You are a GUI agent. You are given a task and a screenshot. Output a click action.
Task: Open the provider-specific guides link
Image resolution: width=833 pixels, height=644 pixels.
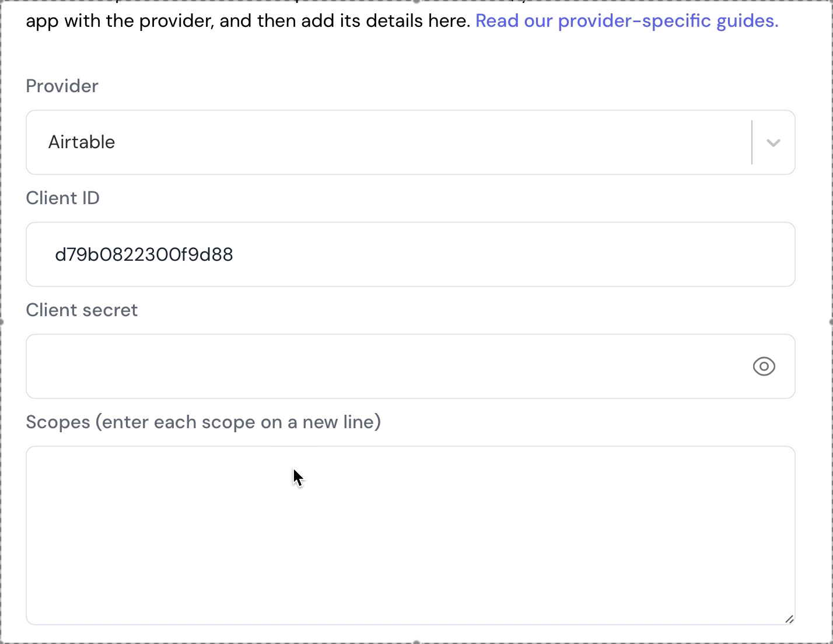[x=626, y=21]
